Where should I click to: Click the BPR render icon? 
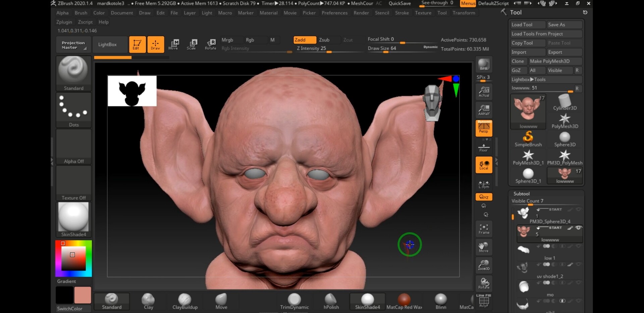coord(484,64)
